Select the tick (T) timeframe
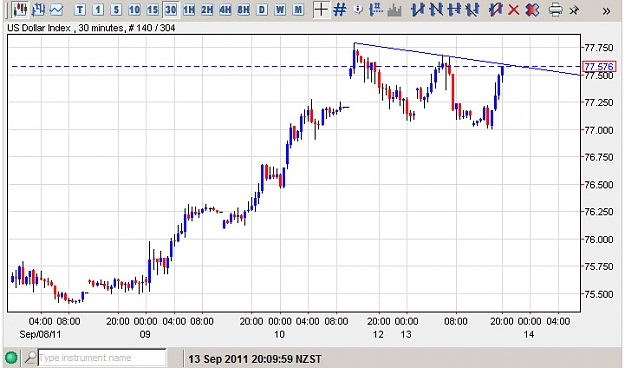 click(80, 10)
